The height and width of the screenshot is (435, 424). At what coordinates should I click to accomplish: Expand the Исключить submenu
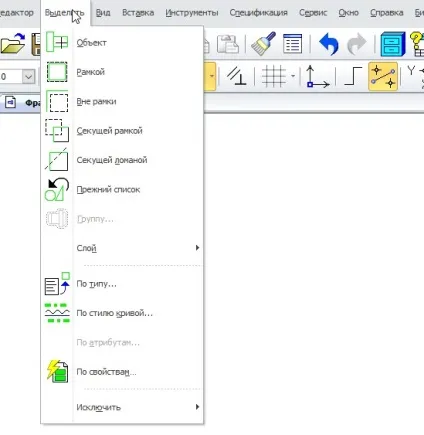tap(122, 407)
